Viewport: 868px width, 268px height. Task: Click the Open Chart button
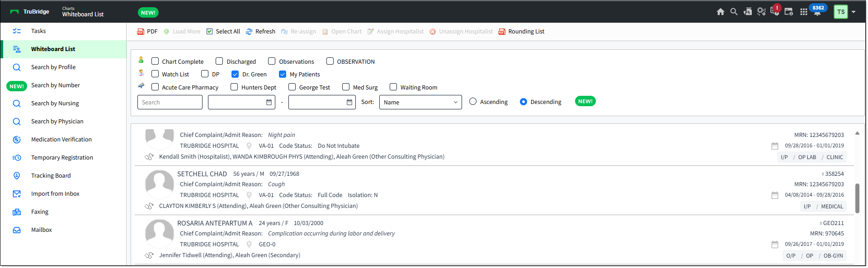pos(342,32)
